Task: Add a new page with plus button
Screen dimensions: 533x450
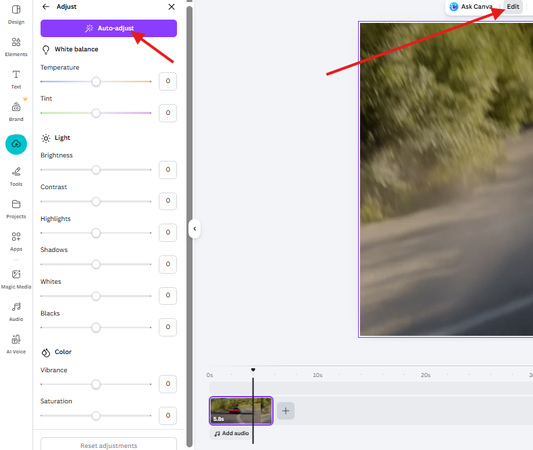Action: click(286, 411)
